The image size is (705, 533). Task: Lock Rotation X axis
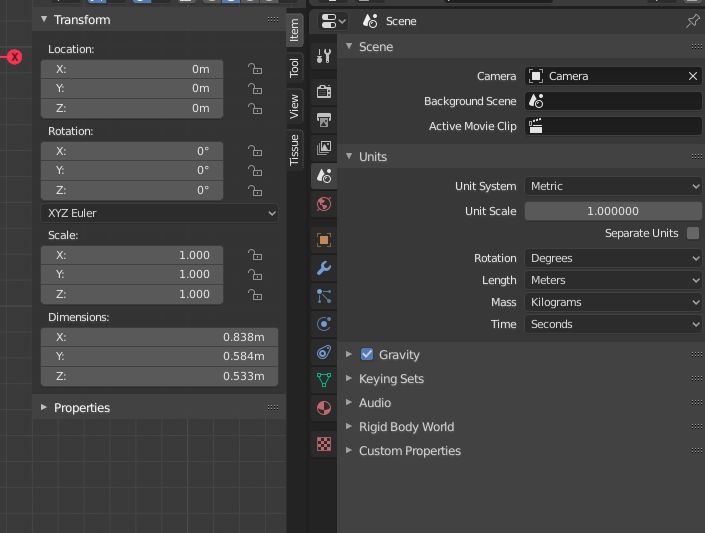coord(255,151)
